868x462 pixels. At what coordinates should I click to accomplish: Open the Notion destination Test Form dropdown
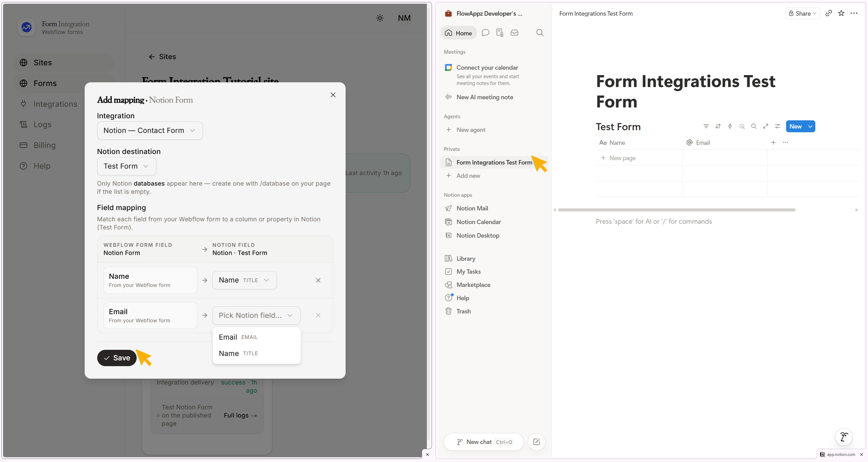click(x=126, y=166)
